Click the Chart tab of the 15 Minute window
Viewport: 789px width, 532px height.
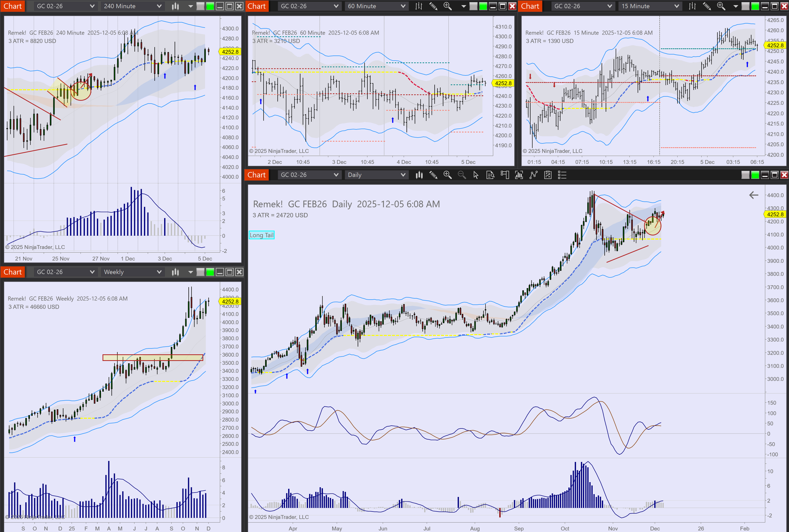[530, 6]
